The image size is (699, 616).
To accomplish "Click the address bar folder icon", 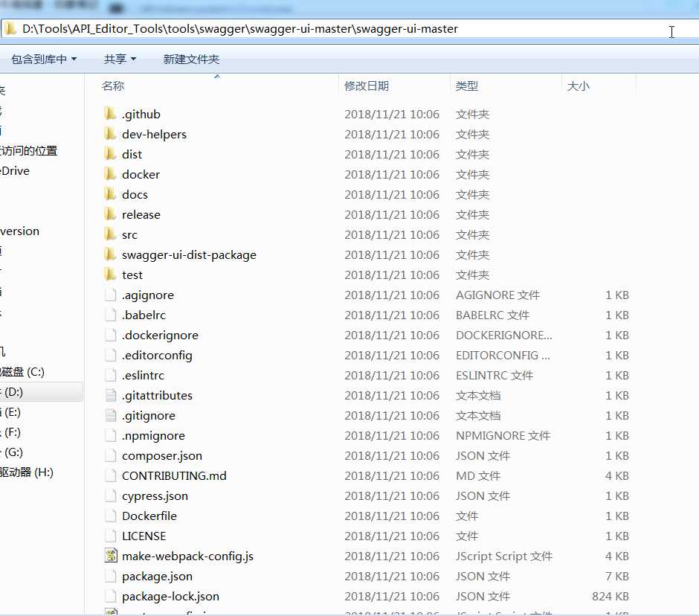I will [x=10, y=28].
